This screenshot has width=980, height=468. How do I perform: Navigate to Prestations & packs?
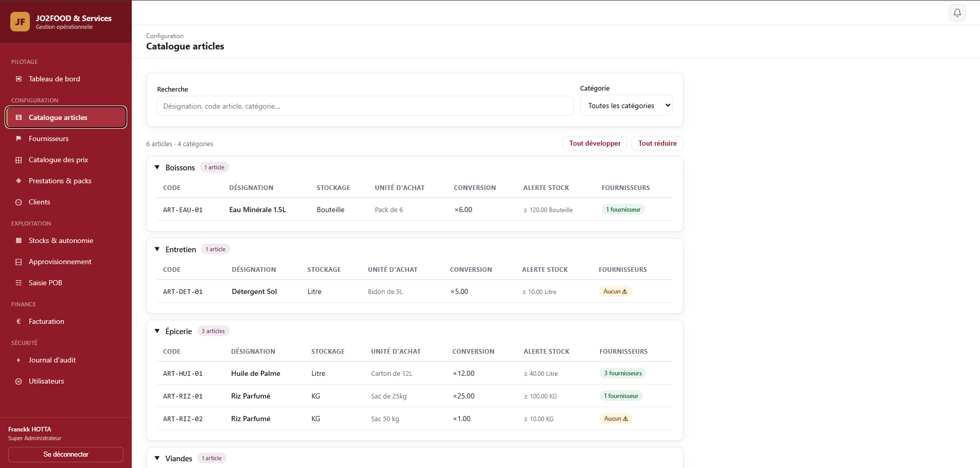click(x=66, y=181)
